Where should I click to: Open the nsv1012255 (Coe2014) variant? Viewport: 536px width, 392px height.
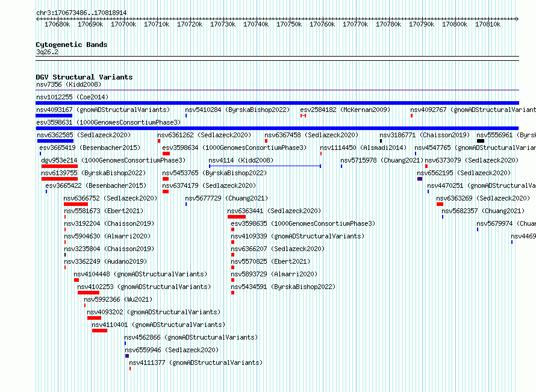[72, 97]
